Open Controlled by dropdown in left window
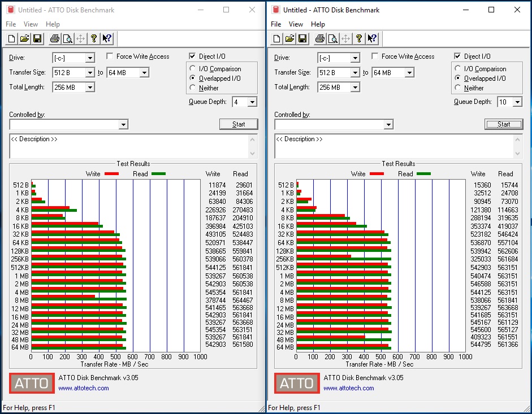 coord(123,125)
